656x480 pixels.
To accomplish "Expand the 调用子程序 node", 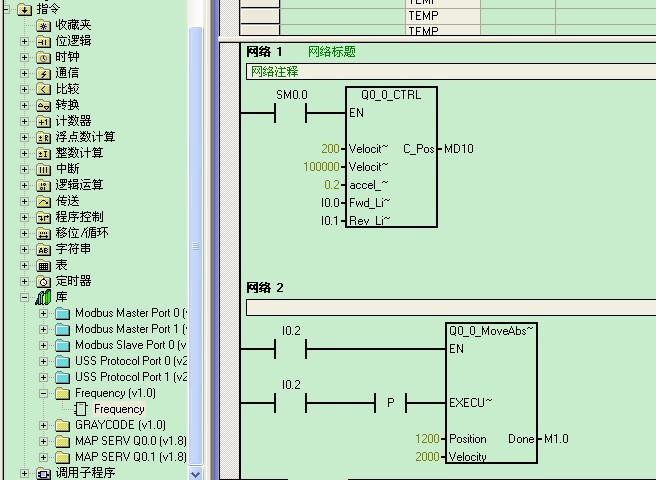I will [x=24, y=473].
